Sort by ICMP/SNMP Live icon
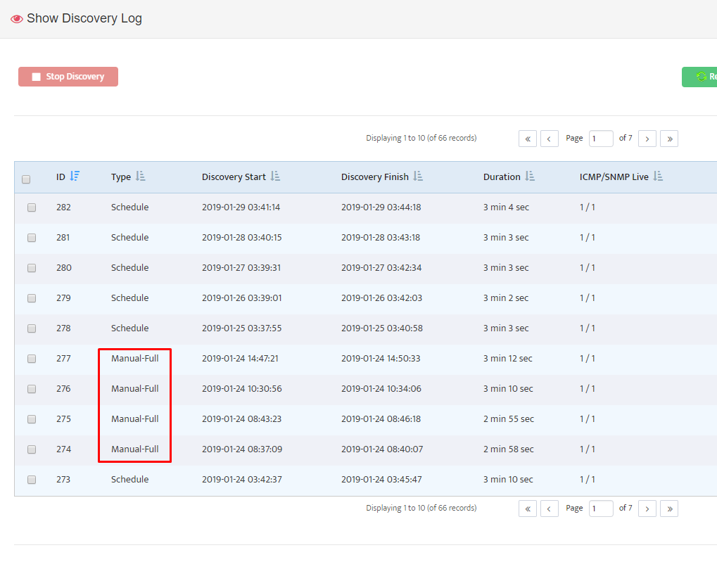This screenshot has width=717, height=588. (658, 176)
